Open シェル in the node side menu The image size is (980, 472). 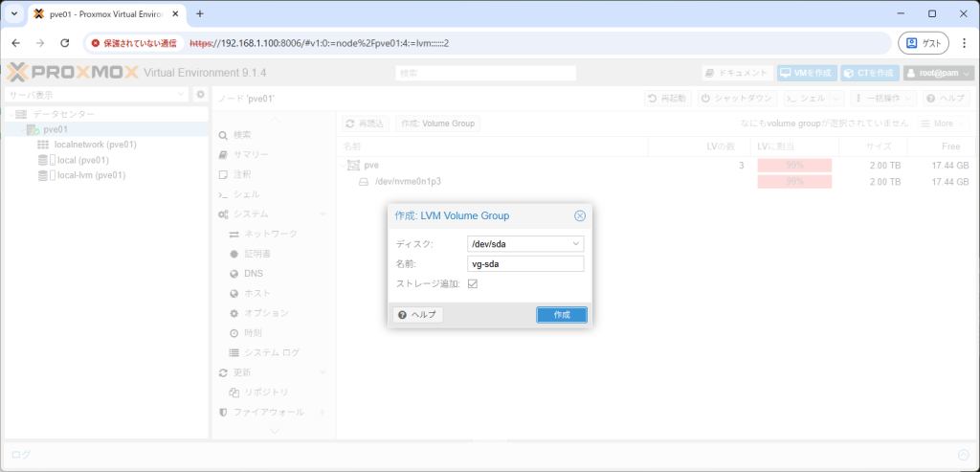coord(246,194)
